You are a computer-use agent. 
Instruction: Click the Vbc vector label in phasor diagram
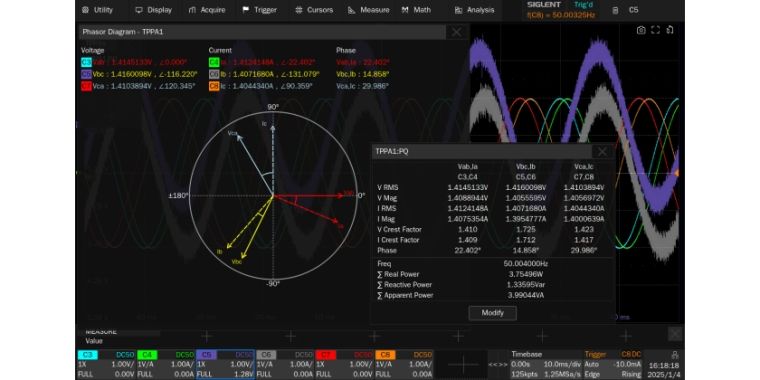pos(237,262)
